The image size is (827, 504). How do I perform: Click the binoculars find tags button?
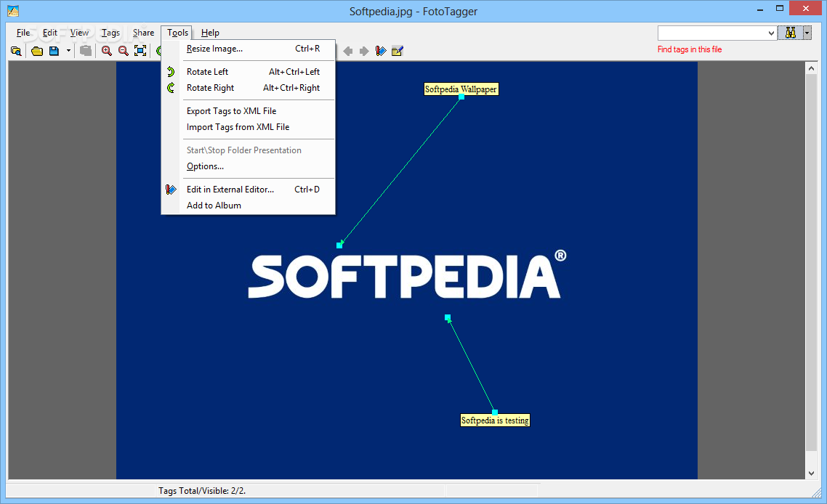point(790,33)
